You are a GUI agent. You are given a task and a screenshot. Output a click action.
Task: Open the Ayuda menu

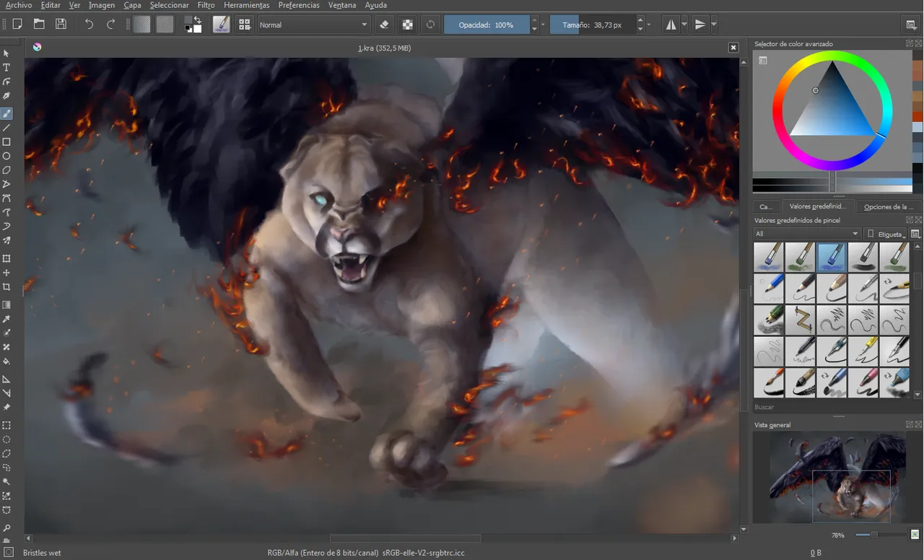[375, 5]
